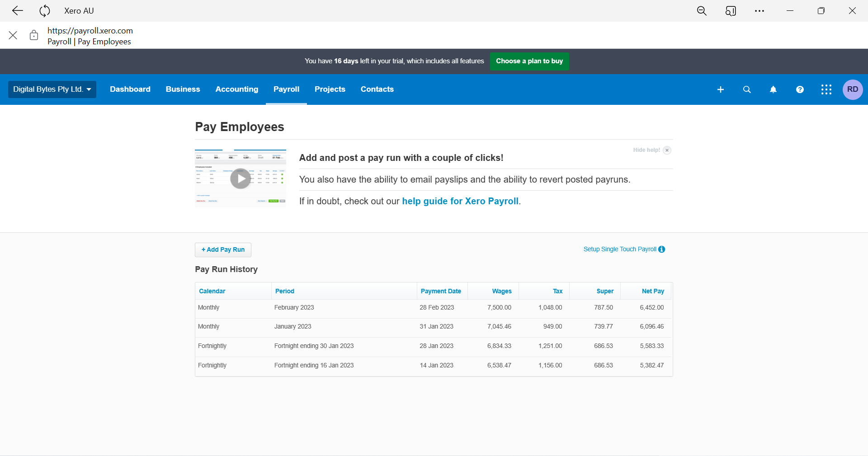Click Choose a plan to buy
868x456 pixels.
pyautogui.click(x=529, y=61)
